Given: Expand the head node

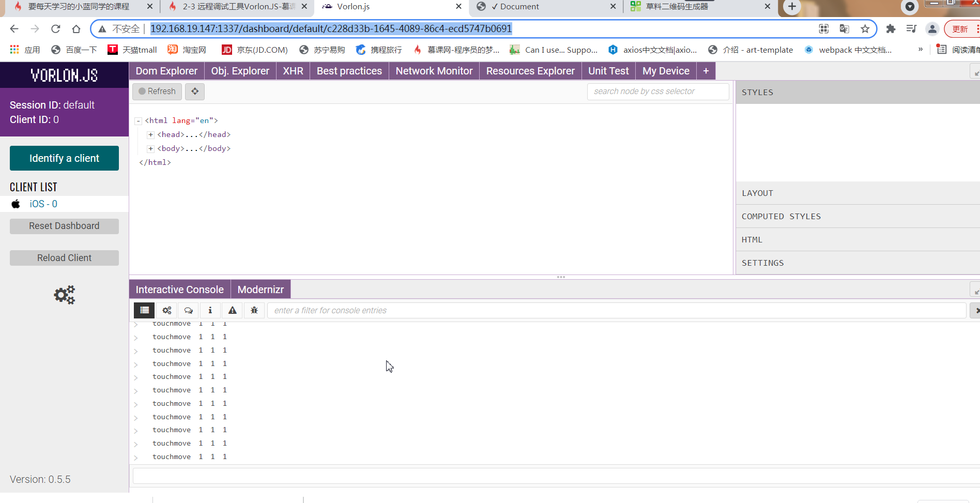Looking at the screenshot, I should pyautogui.click(x=150, y=135).
